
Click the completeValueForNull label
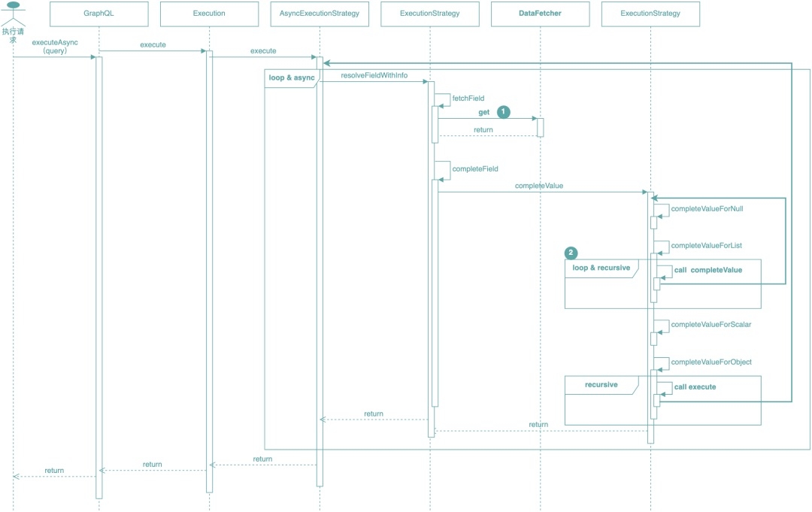tap(707, 209)
